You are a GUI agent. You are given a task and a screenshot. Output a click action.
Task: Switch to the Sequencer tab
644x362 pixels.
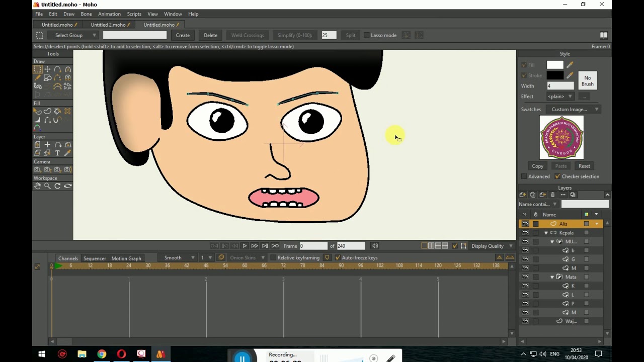click(95, 258)
